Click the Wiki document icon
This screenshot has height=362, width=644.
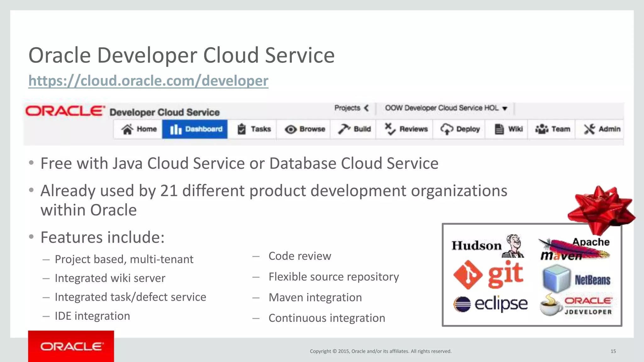499,129
